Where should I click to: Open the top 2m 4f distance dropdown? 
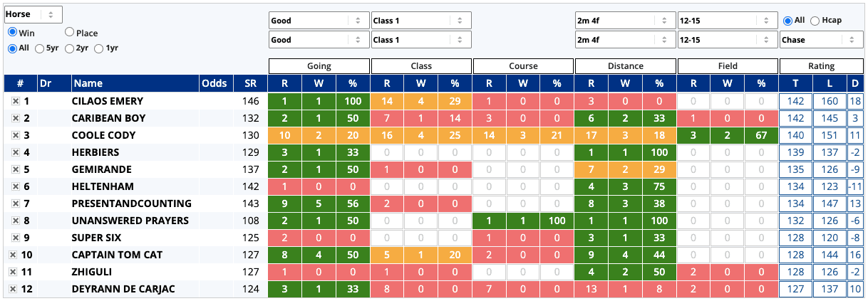(624, 21)
